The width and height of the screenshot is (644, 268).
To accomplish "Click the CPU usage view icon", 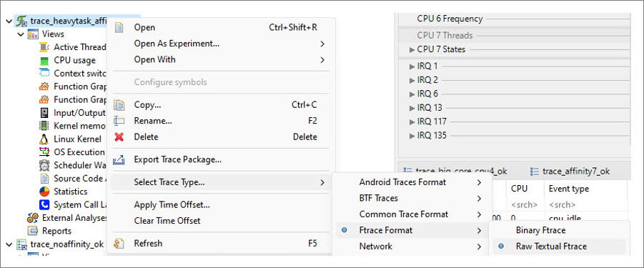I will [x=44, y=60].
